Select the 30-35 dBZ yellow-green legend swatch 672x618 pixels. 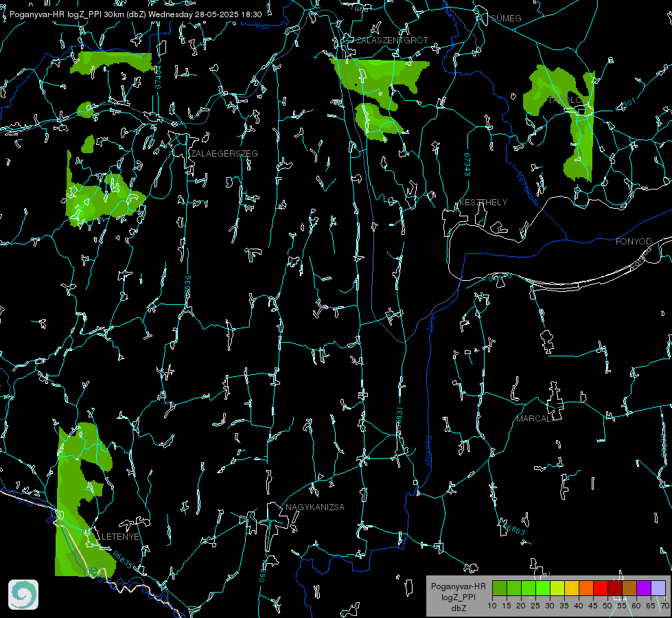coord(557,588)
